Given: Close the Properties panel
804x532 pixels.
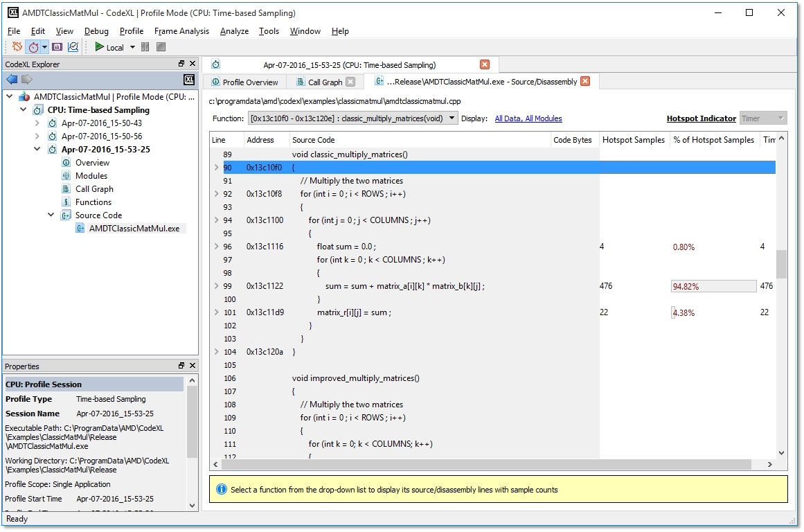Looking at the screenshot, I should tap(193, 365).
